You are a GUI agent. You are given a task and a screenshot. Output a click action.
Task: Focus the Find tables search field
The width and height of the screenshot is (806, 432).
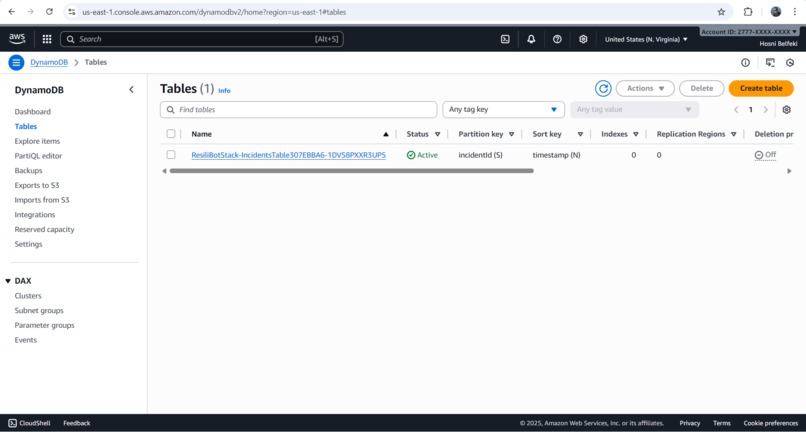point(299,110)
